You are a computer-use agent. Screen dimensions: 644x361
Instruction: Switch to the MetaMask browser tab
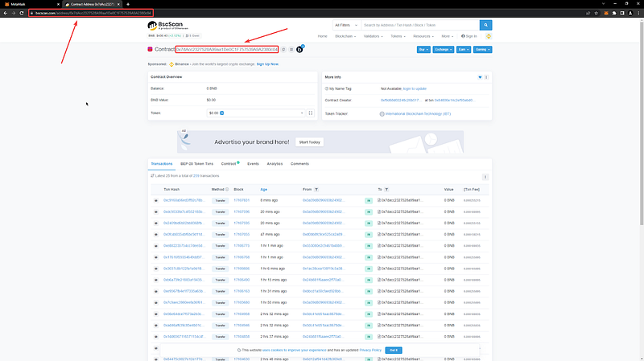(x=31, y=4)
